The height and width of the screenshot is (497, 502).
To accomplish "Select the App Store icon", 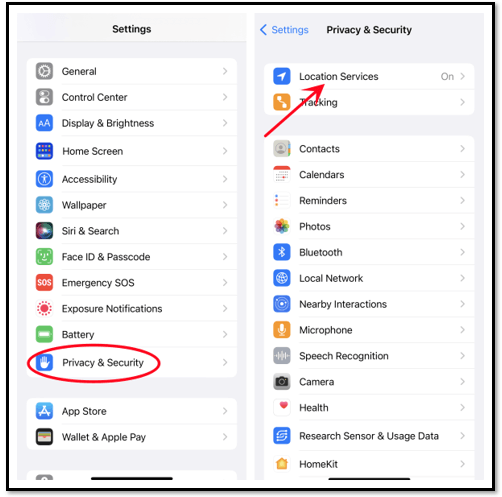I will point(44,411).
